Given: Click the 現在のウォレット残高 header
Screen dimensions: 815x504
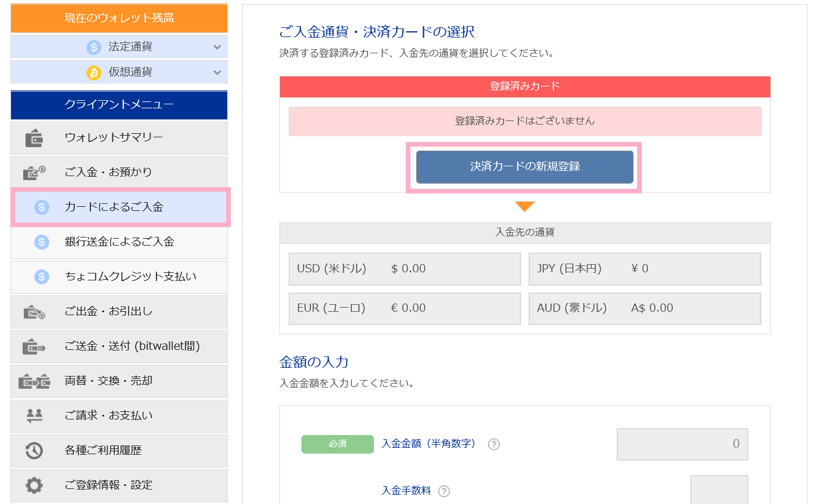Looking at the screenshot, I should pos(119,18).
